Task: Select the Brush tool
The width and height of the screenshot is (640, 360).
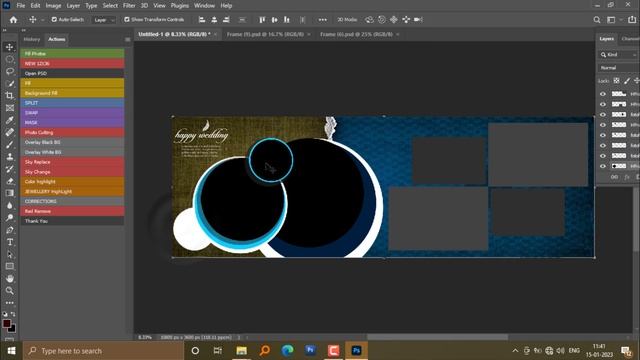Action: pos(9,144)
